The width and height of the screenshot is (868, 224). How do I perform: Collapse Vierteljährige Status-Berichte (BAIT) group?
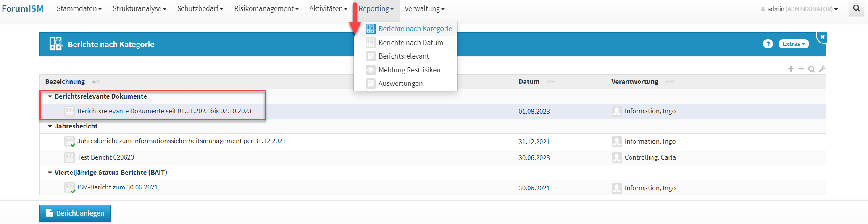click(x=50, y=173)
